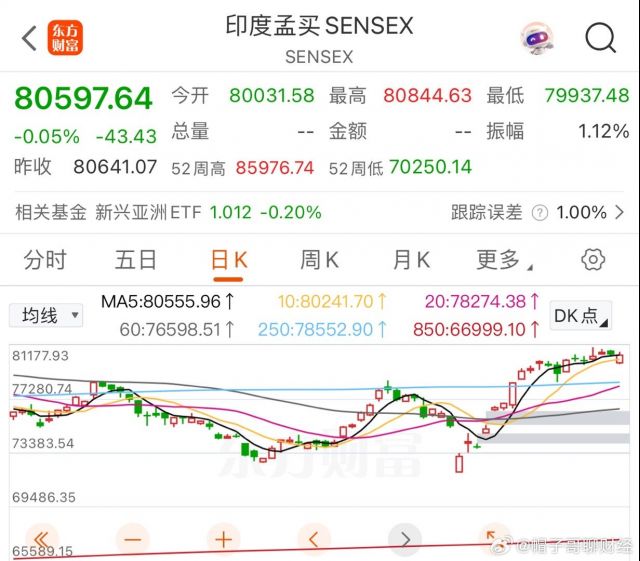Tap the point change -43.43
This screenshot has height=561, width=640.
pyautogui.click(x=126, y=136)
